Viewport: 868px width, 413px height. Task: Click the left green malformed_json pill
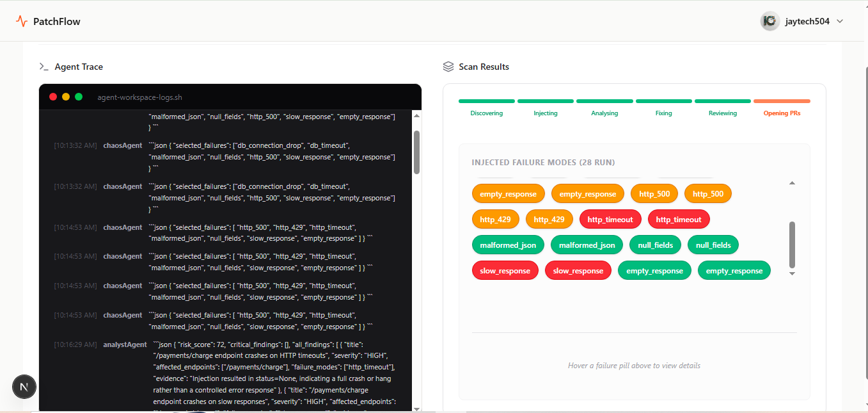click(x=509, y=245)
